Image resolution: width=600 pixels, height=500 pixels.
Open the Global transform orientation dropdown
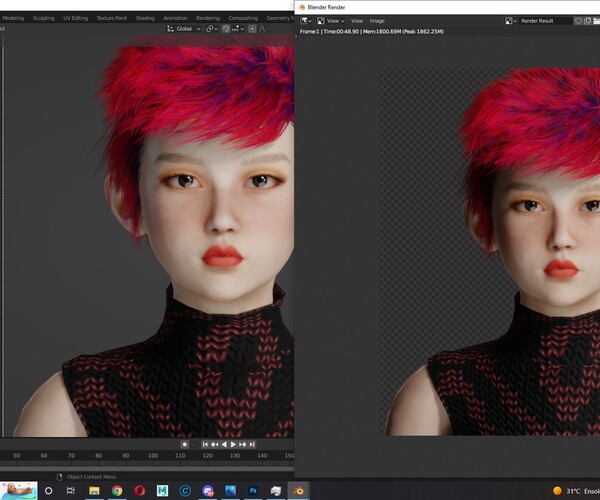[x=184, y=29]
